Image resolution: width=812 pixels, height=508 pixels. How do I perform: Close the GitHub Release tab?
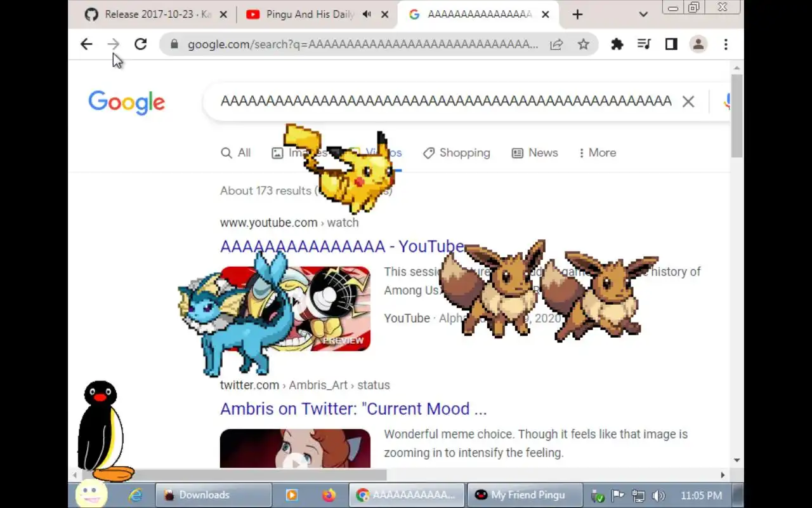pyautogui.click(x=223, y=14)
